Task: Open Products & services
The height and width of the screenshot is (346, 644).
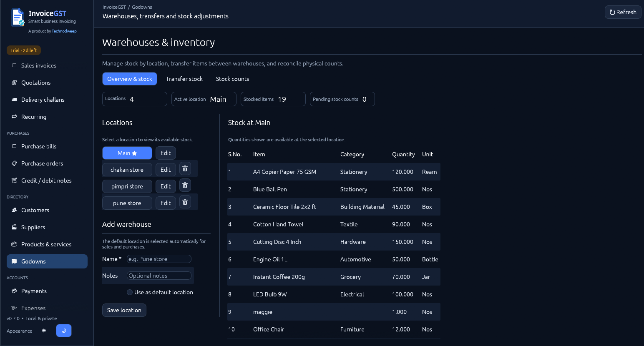Action: point(47,244)
